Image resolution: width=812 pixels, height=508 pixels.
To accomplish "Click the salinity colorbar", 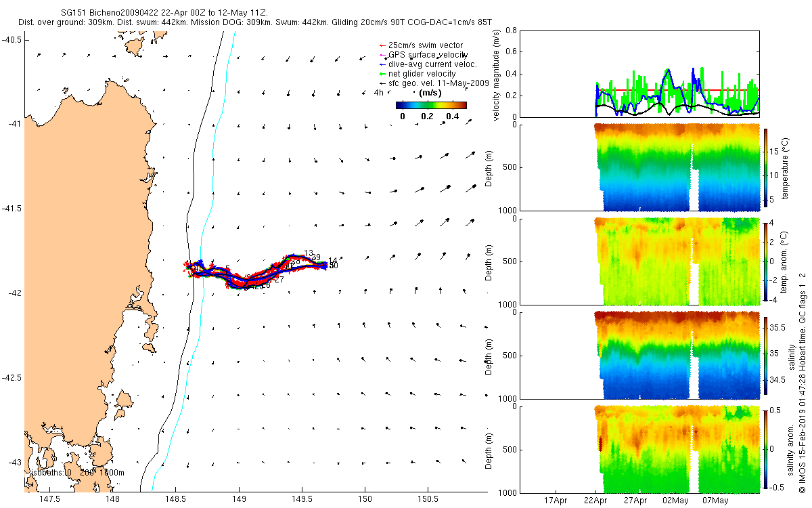I will click(x=766, y=354).
